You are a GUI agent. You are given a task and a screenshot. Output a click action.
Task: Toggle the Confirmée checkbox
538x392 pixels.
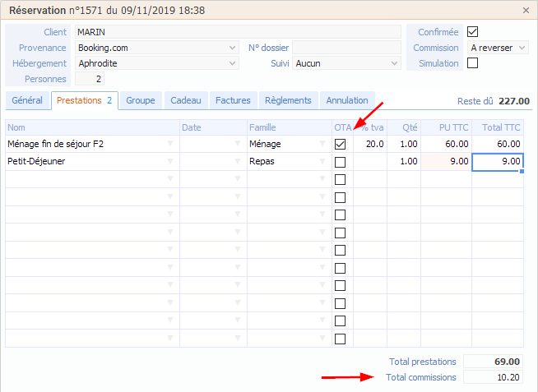[472, 32]
